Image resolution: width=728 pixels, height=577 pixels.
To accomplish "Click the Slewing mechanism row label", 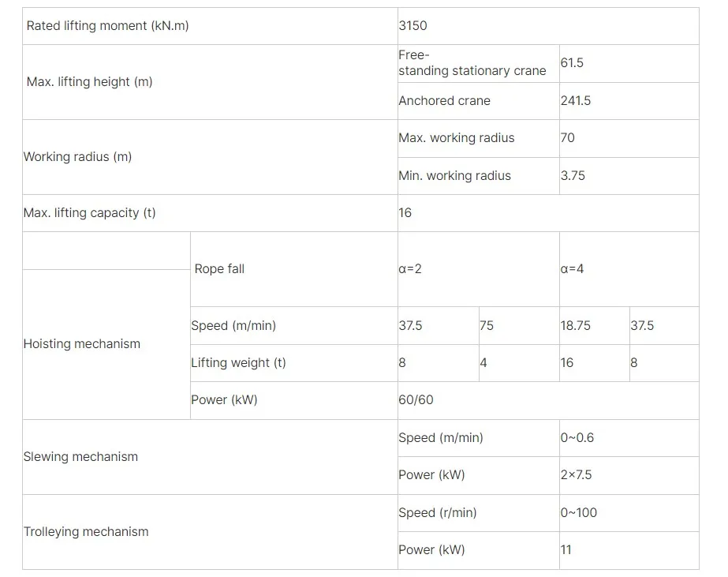I will [x=80, y=457].
